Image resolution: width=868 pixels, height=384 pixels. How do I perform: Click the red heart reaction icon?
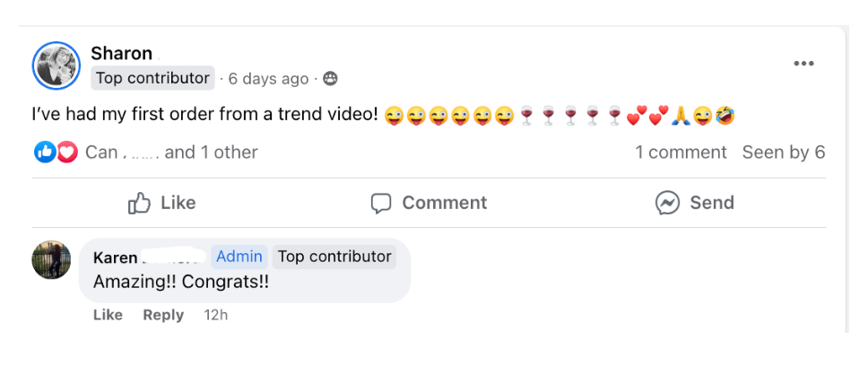(67, 153)
